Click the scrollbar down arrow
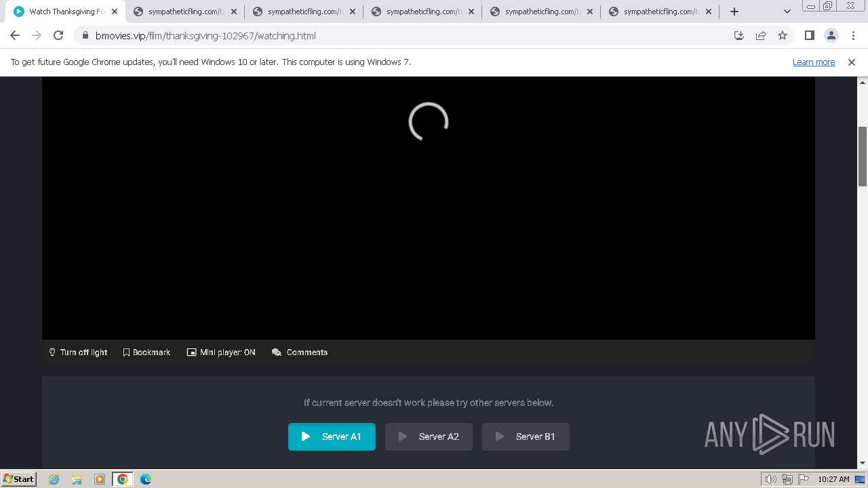The width and height of the screenshot is (868, 488). pyautogui.click(x=863, y=463)
